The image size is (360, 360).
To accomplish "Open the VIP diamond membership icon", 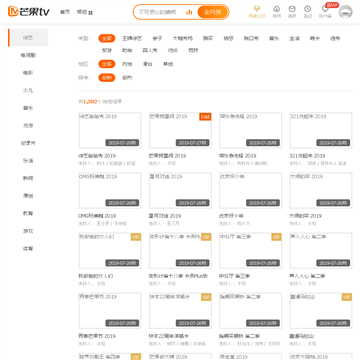I will 257,9.
